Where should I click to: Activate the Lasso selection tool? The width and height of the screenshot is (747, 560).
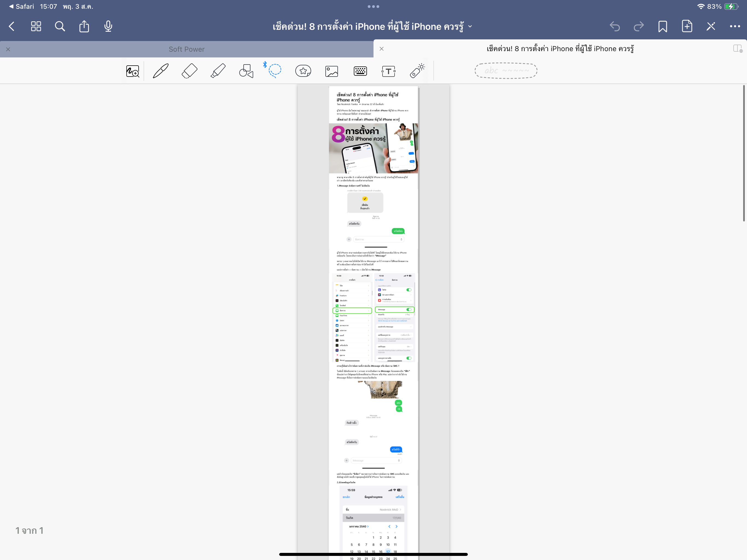(x=274, y=71)
